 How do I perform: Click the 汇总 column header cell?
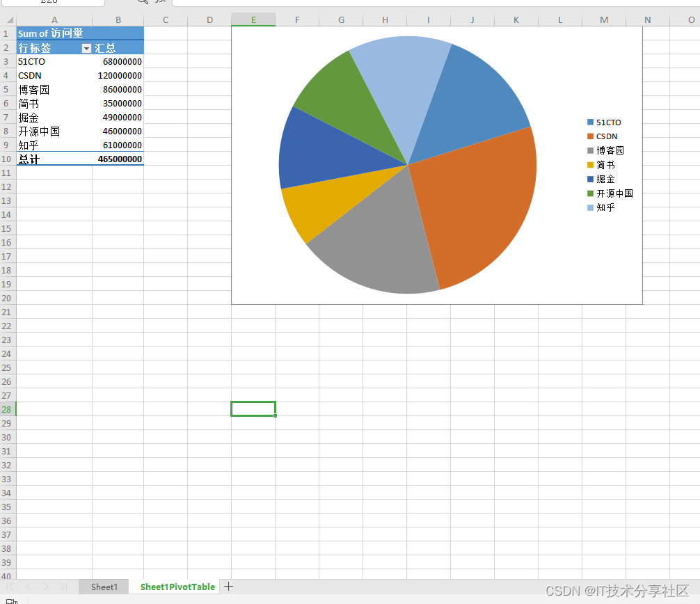click(118, 48)
